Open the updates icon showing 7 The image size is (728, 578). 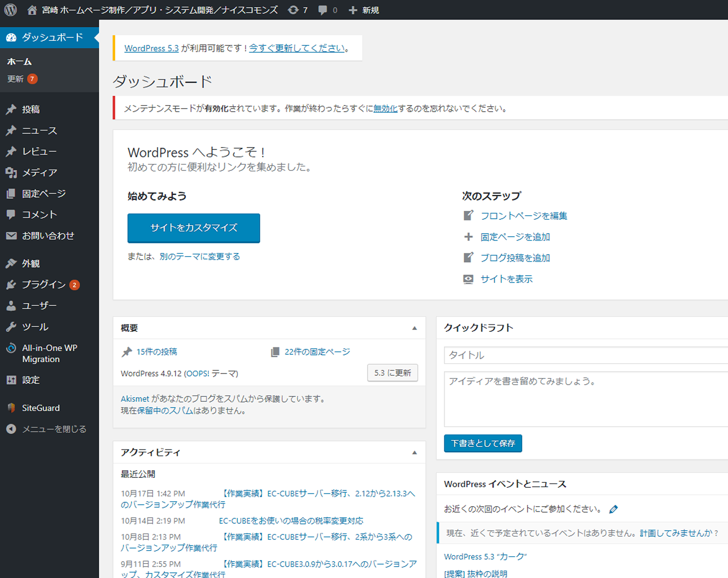click(x=293, y=10)
